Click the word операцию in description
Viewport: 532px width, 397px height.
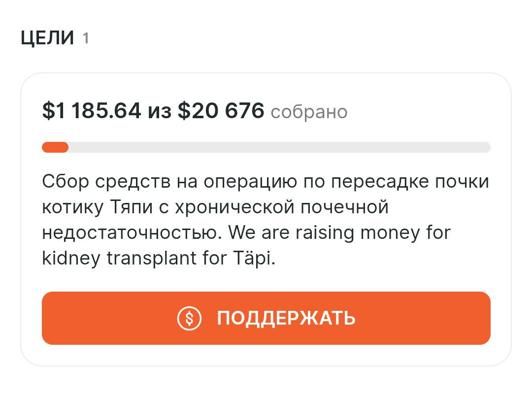click(x=250, y=182)
